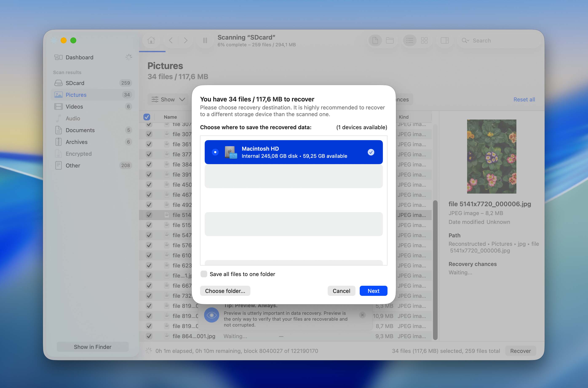588x388 pixels.
Task: Click the Recover button in status bar
Action: (520, 351)
